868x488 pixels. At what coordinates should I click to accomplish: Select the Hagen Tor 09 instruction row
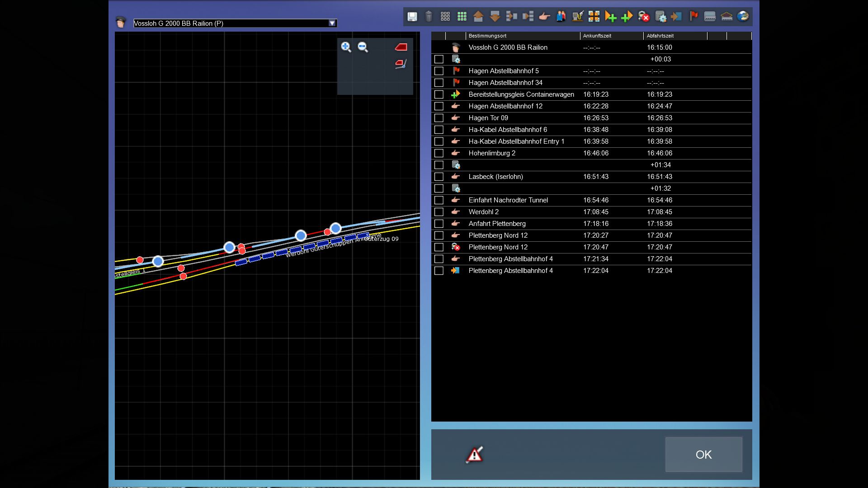488,118
